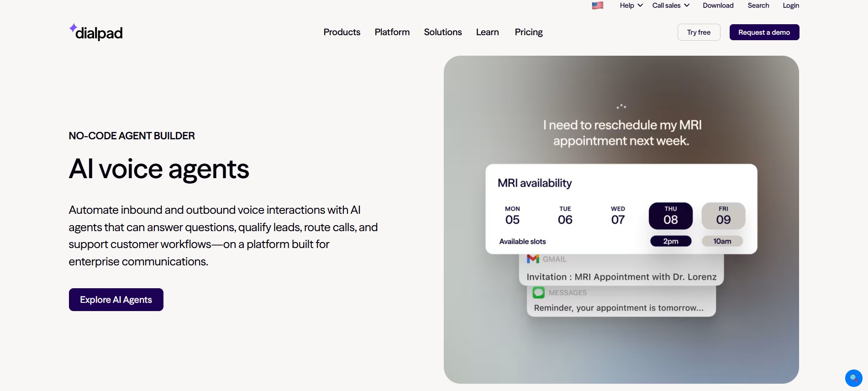The image size is (868, 391).
Task: Expand the Help dropdown
Action: 631,5
